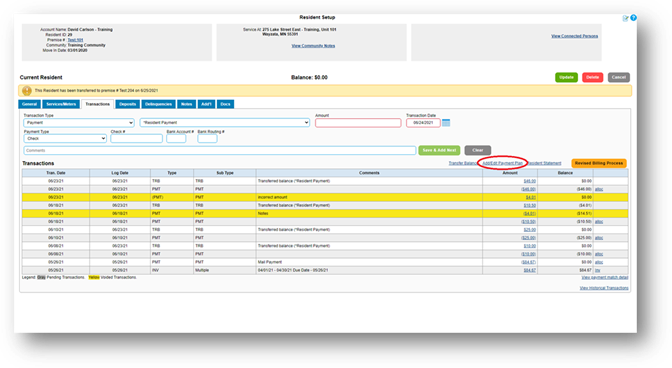The image size is (672, 368).
Task: Open the $4.01 amount in the incorrect amount row
Action: (531, 197)
